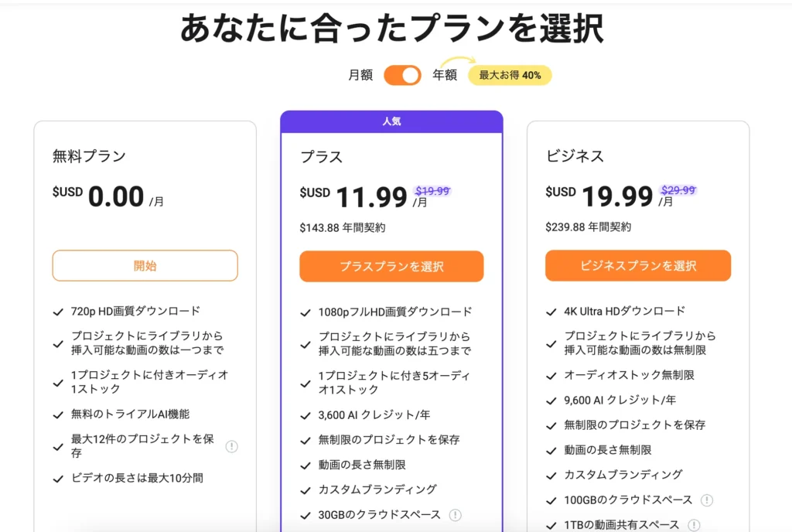
Task: Click the struck-through $19.99 price
Action: [432, 191]
